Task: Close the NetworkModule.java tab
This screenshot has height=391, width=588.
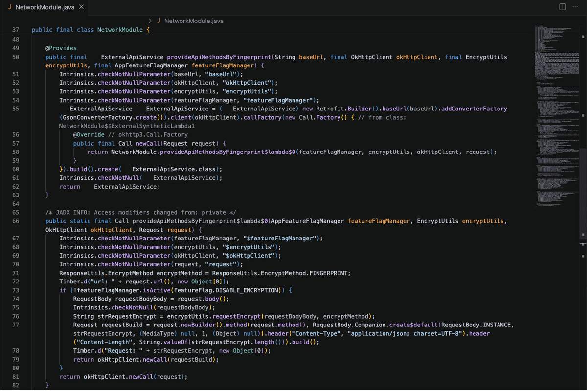Action: coord(81,8)
